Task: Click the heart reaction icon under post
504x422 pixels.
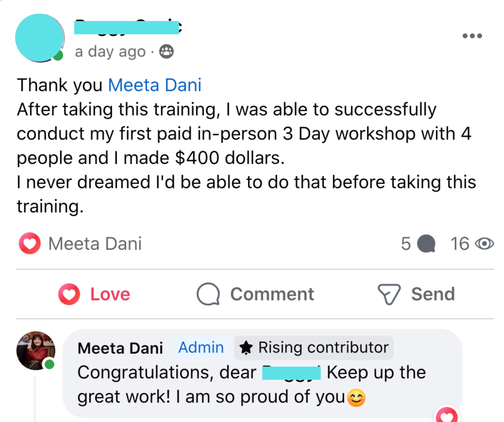Action: tap(30, 243)
